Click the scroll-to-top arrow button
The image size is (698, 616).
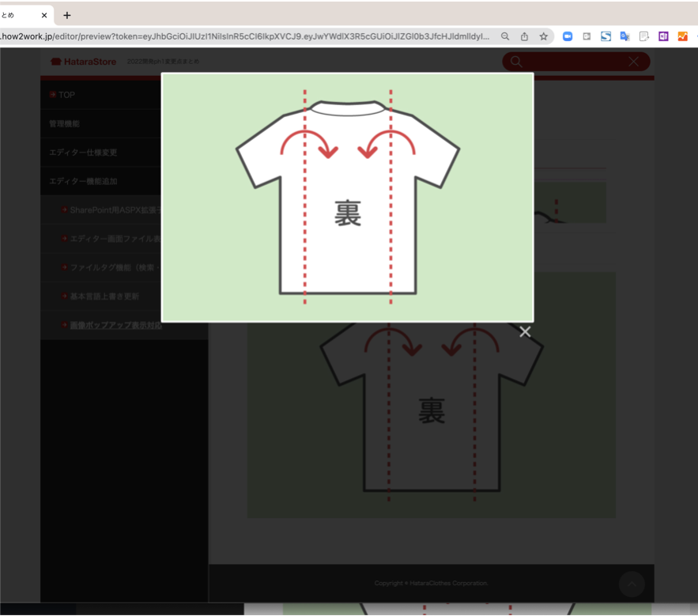pos(632,584)
